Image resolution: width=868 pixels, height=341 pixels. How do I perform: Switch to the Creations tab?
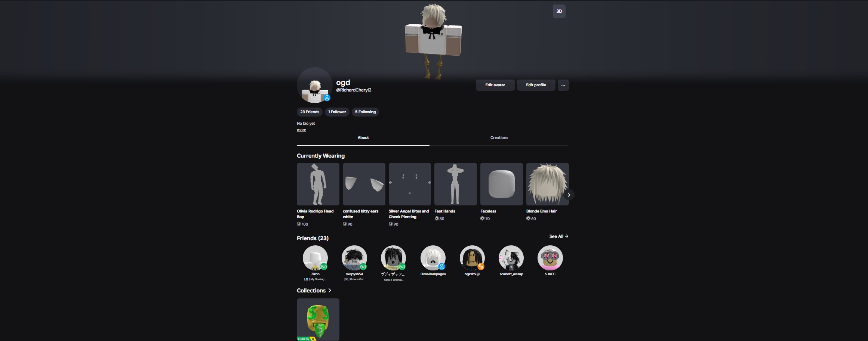click(499, 138)
